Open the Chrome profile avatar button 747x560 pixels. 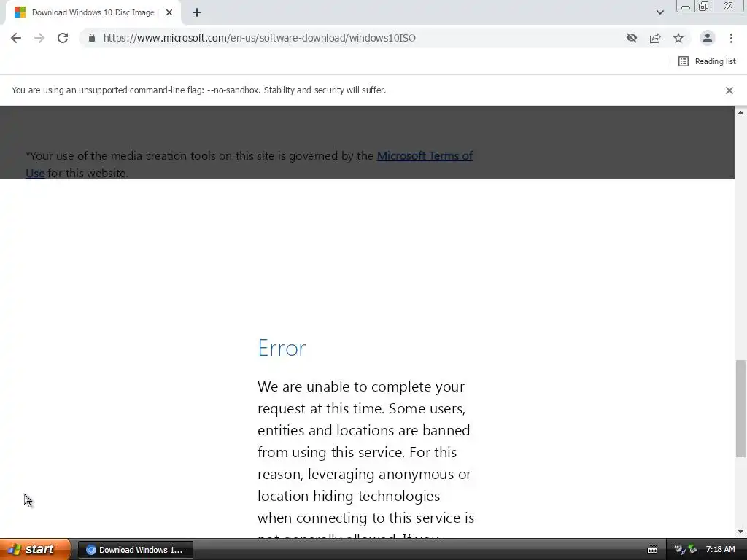708,38
